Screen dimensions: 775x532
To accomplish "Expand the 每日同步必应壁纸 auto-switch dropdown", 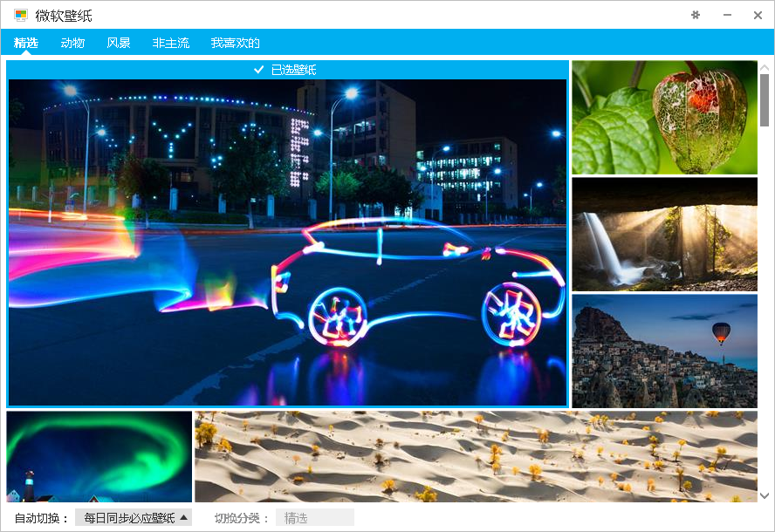I will click(134, 518).
